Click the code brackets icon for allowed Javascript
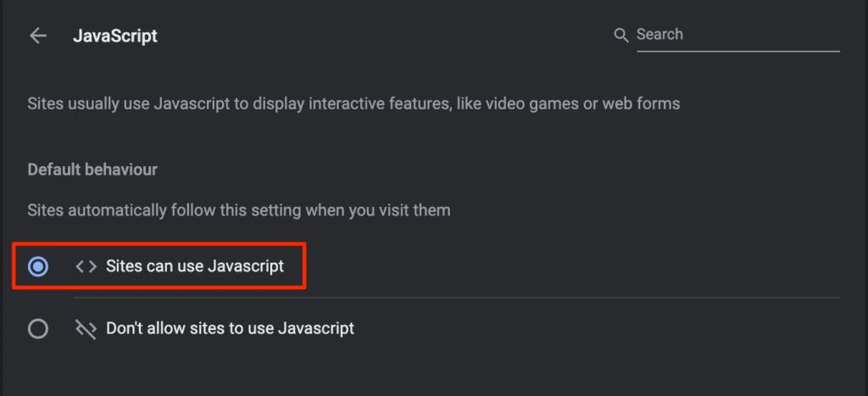Viewport: 868px width, 396px height. pos(86,266)
